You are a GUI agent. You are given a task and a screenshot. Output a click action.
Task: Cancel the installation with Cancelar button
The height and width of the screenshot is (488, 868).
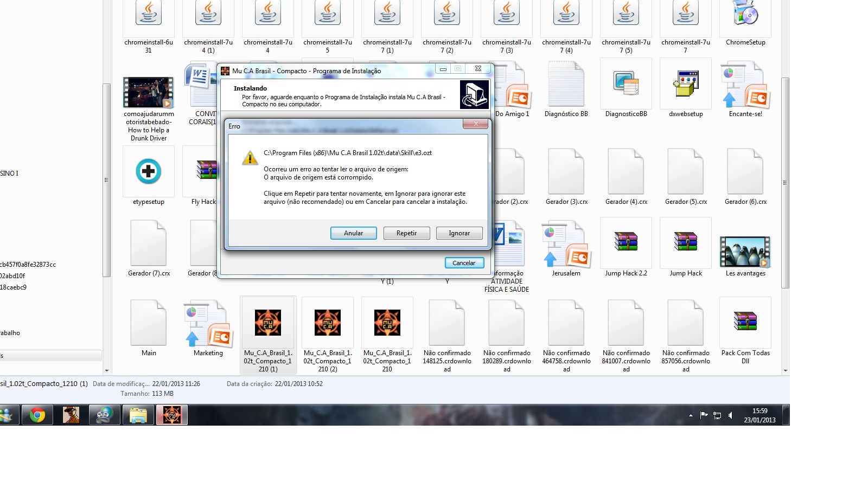(464, 263)
